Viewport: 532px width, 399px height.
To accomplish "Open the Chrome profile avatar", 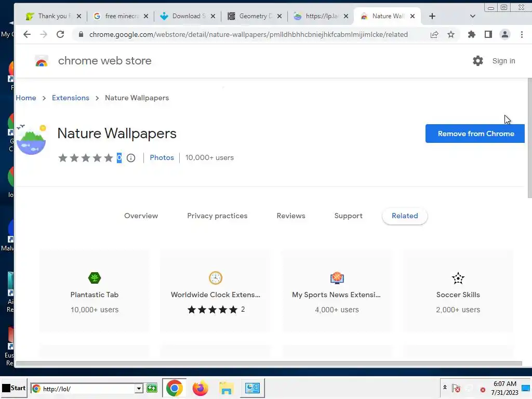I will (505, 34).
